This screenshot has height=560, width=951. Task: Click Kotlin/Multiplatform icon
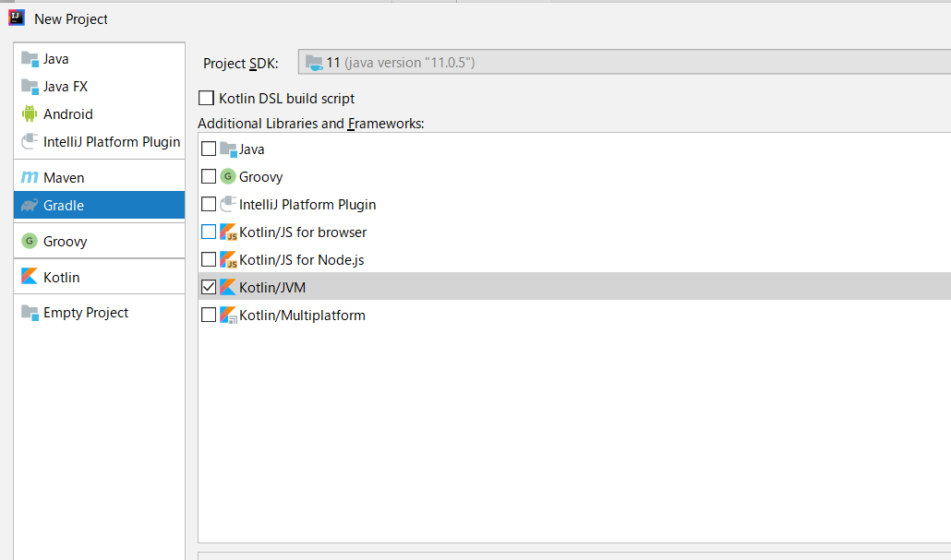click(x=228, y=316)
